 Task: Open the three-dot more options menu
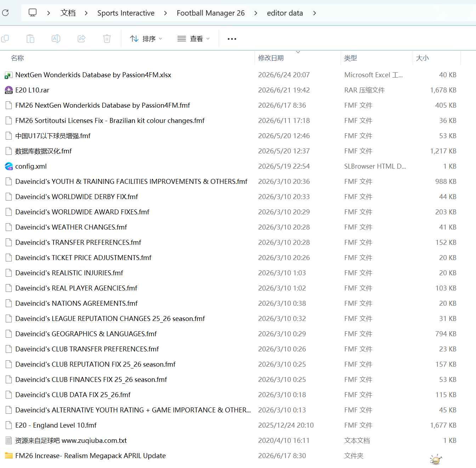tap(232, 39)
